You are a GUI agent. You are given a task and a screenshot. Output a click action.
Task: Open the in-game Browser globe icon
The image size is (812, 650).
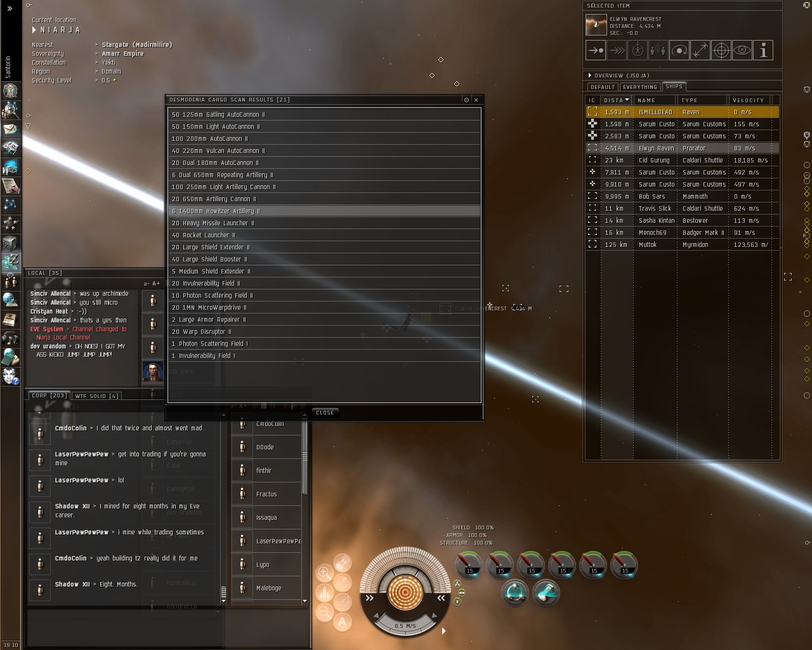click(10, 300)
